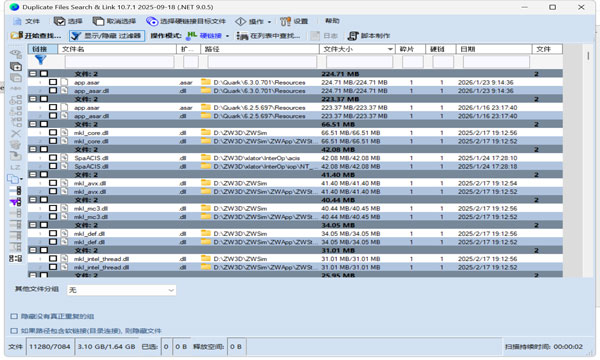Screen dimensions: 600x360
Task: Click the LZ compression icon in sidebar
Action: (x=16, y=167)
